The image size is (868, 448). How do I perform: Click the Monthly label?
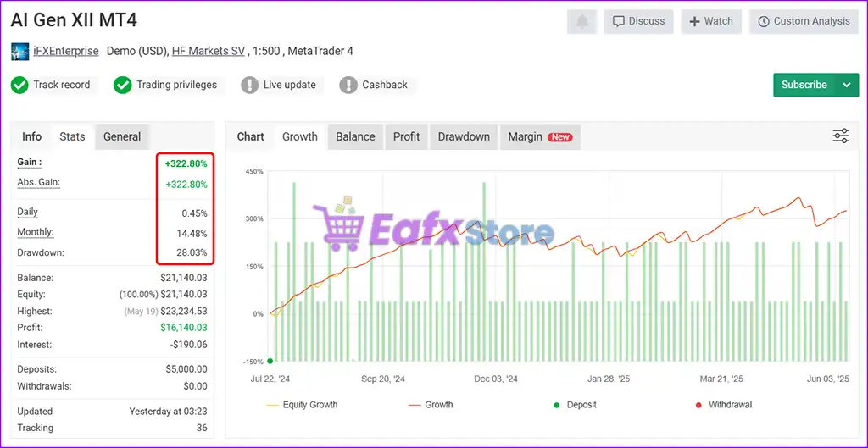[x=36, y=232]
